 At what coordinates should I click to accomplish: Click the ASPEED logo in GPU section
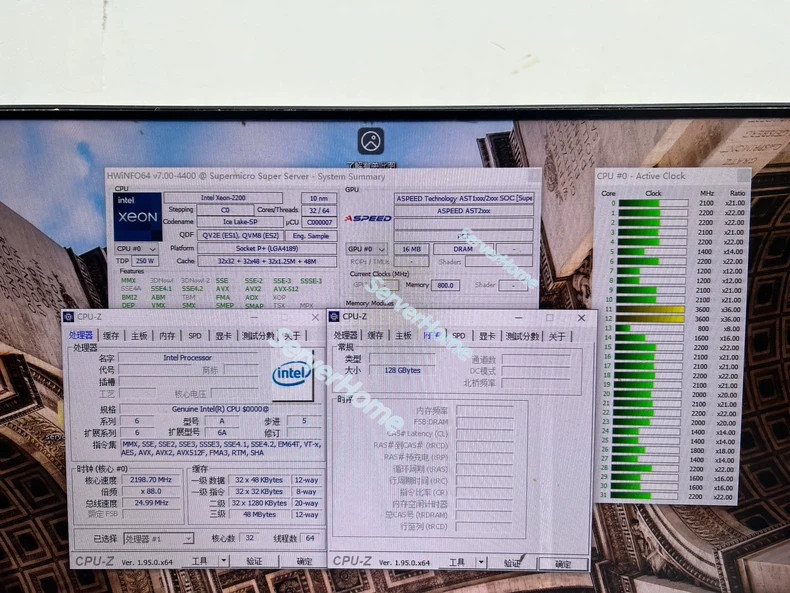point(368,218)
